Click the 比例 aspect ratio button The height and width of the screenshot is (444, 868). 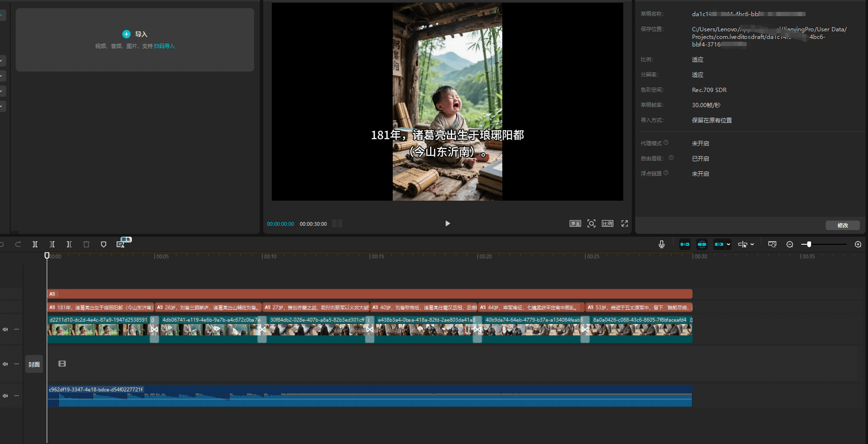[608, 223]
